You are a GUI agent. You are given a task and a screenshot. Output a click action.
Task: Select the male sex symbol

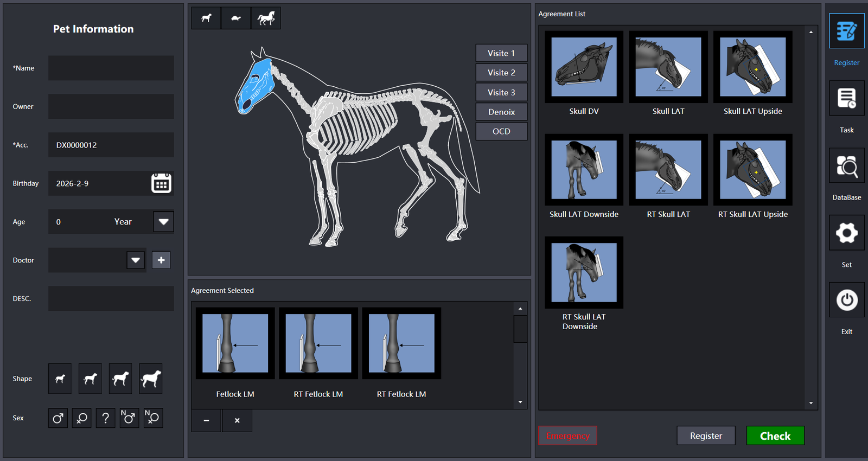[x=58, y=418]
